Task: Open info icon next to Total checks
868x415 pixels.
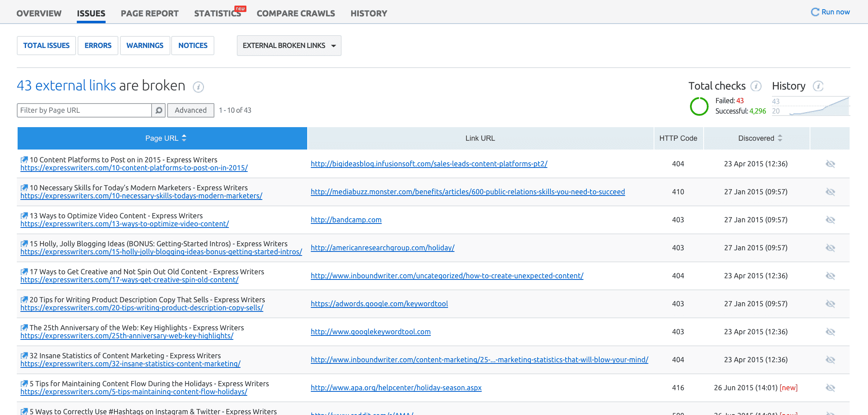Action: 756,86
